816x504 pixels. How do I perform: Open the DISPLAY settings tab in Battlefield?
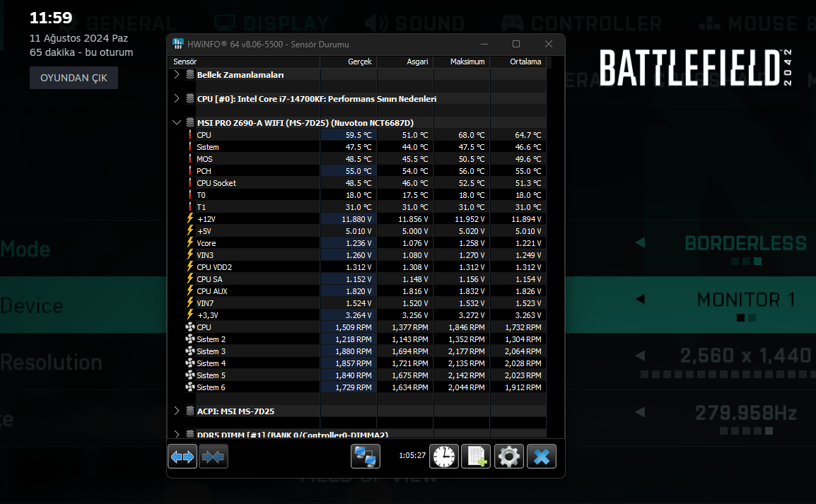pyautogui.click(x=272, y=23)
